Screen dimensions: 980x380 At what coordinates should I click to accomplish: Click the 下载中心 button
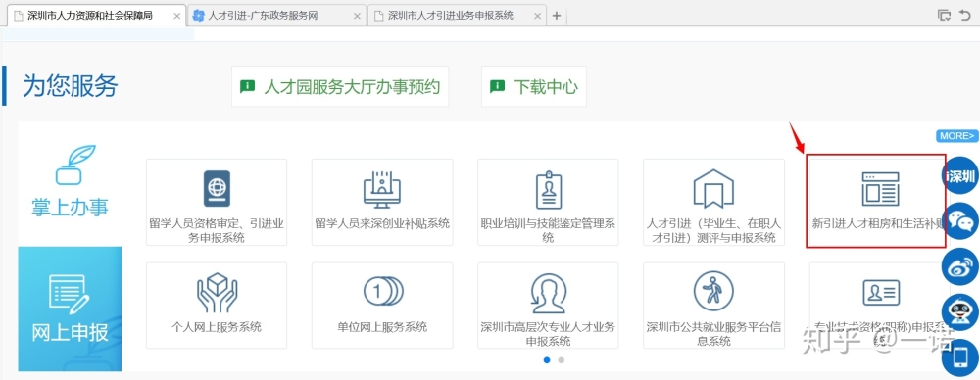pos(534,86)
